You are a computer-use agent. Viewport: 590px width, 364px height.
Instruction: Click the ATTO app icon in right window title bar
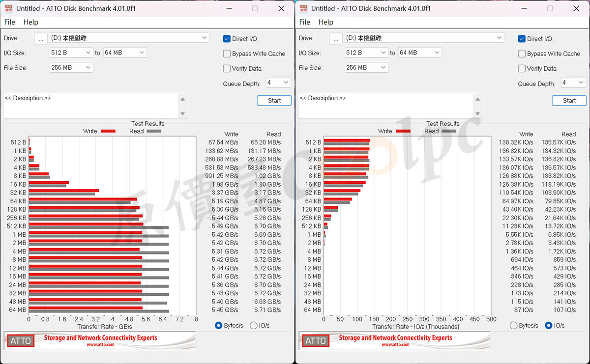(x=303, y=8)
